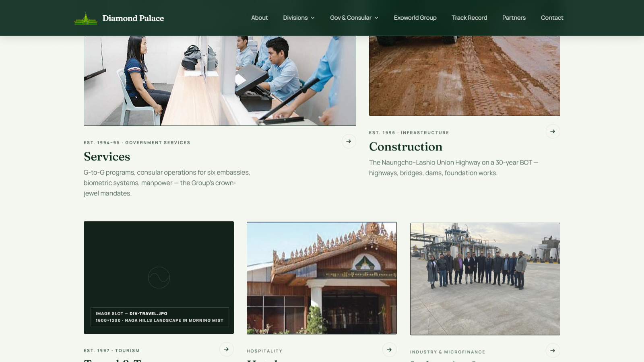Click the Diamond Palace brand name
644x362 pixels.
click(133, 18)
